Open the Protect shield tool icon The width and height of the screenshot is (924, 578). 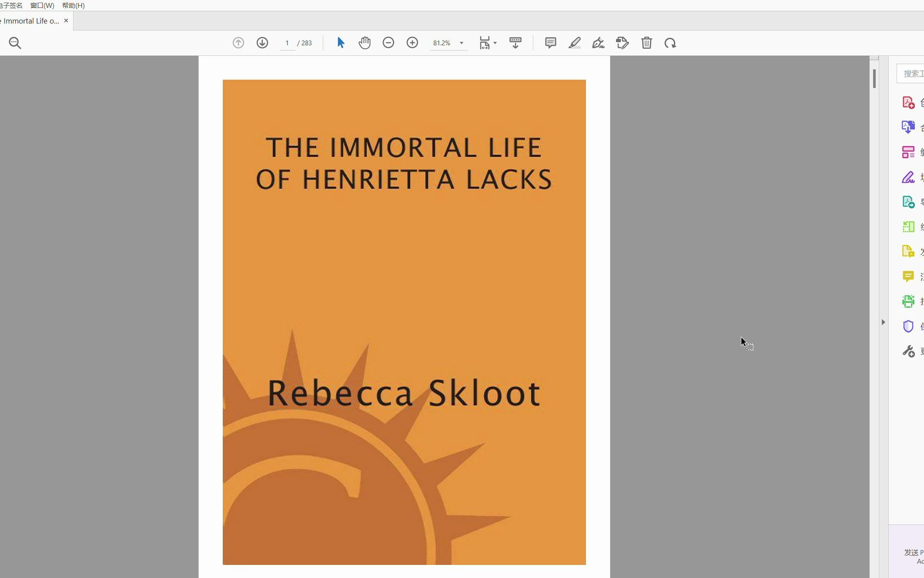pyautogui.click(x=908, y=326)
